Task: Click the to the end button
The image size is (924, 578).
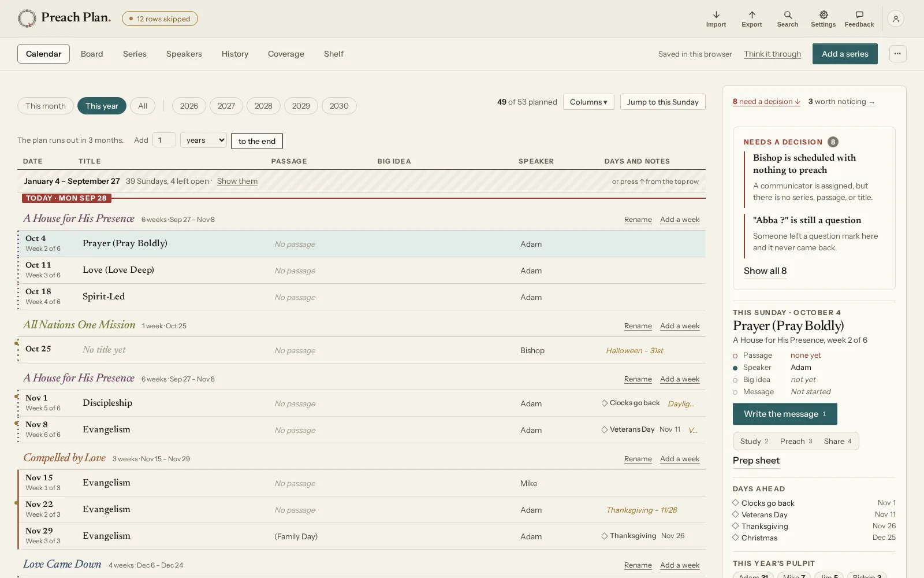Action: click(x=257, y=141)
